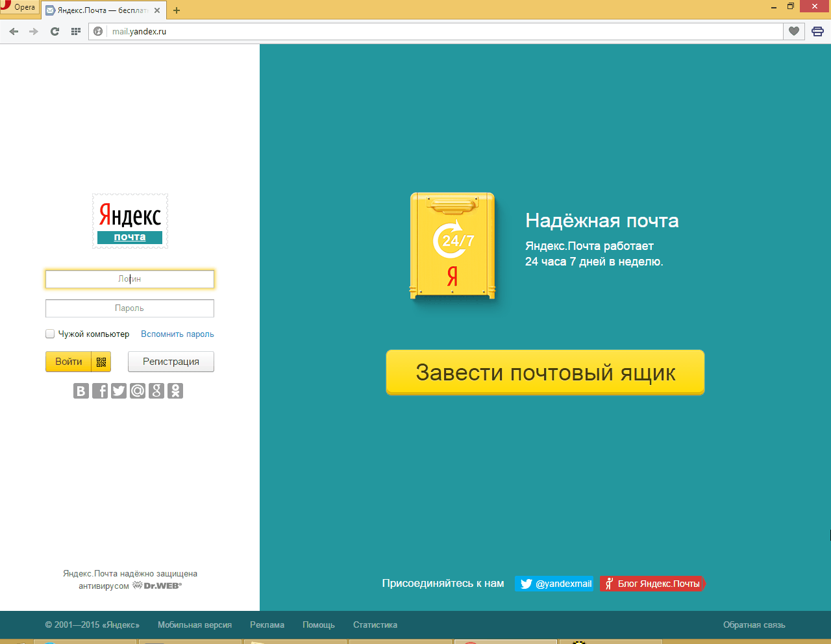
Task: Open a new tab with plus button
Action: coord(177,10)
